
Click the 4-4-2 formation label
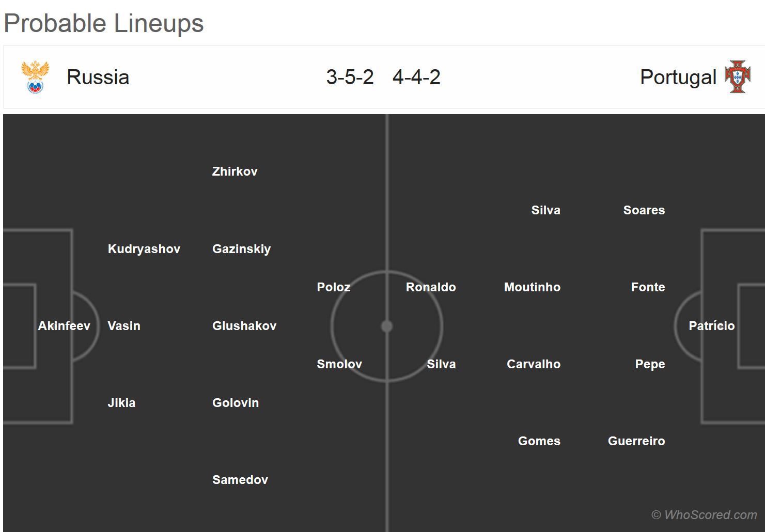point(416,77)
